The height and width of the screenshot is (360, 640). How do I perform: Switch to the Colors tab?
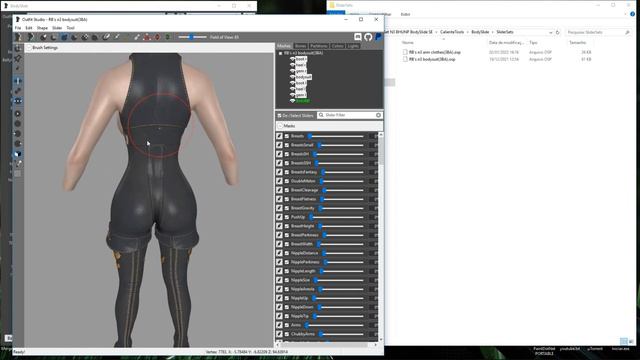pos(338,46)
